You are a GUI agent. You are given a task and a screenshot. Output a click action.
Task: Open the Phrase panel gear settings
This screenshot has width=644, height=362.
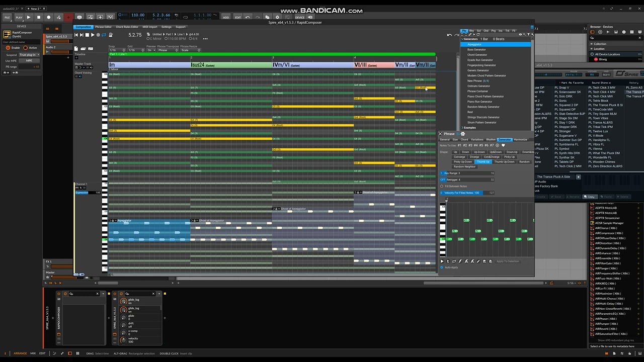pos(463,134)
